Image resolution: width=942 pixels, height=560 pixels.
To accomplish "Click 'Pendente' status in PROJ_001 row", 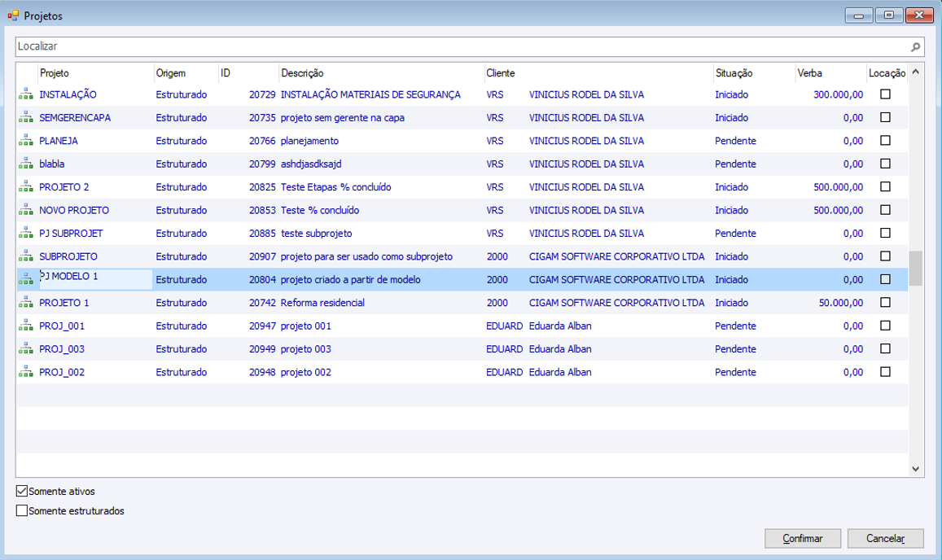I will click(735, 326).
